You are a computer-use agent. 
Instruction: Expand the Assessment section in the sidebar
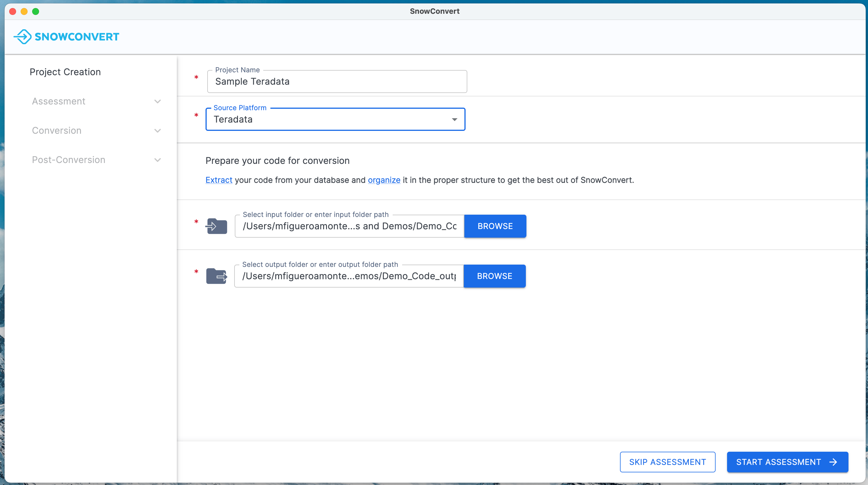[157, 101]
